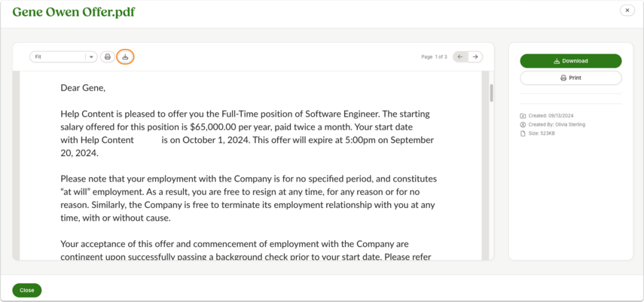The width and height of the screenshot is (644, 302).
Task: Click the file icon beside Size: 523KB
Action: click(x=523, y=133)
